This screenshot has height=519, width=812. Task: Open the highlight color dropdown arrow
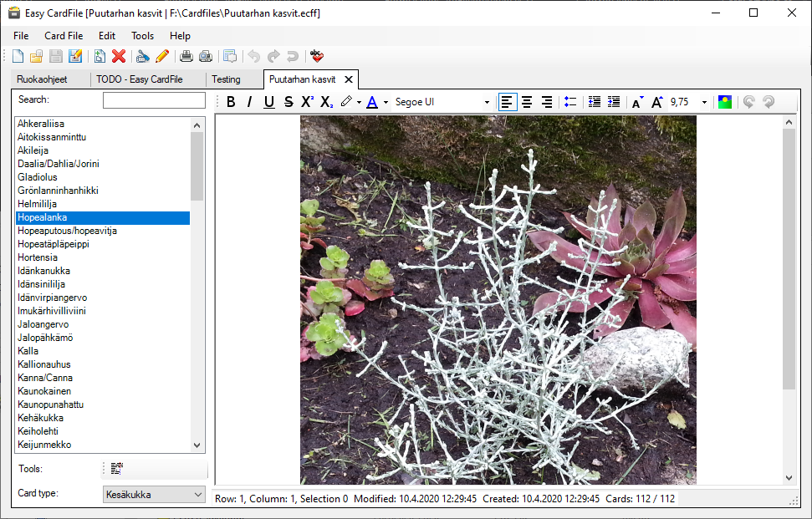(x=359, y=103)
